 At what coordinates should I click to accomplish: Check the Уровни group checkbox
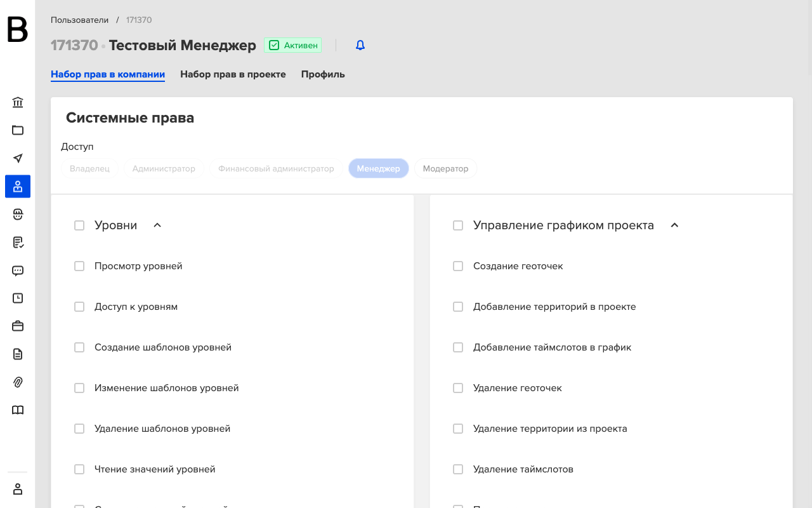click(79, 225)
